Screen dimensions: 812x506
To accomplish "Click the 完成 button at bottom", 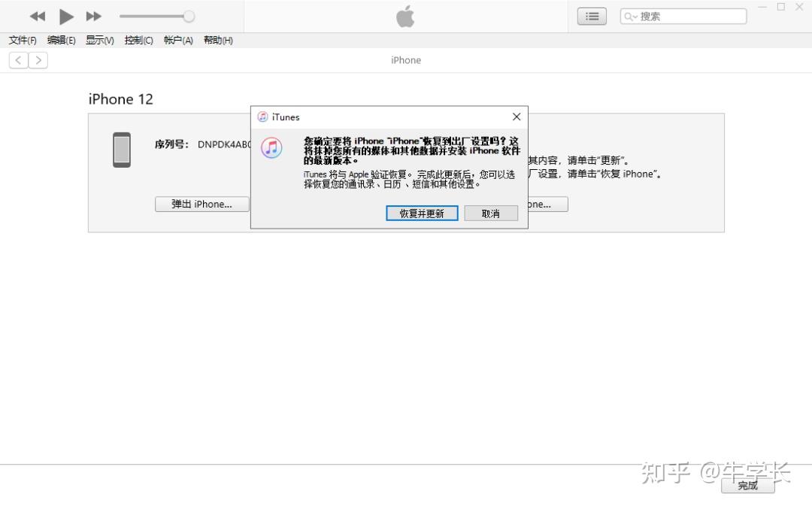I will (x=748, y=485).
